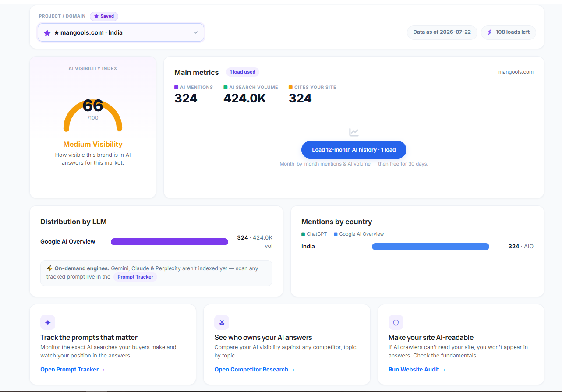
Task: Click the green ChatGPT legend square
Action: click(303, 234)
